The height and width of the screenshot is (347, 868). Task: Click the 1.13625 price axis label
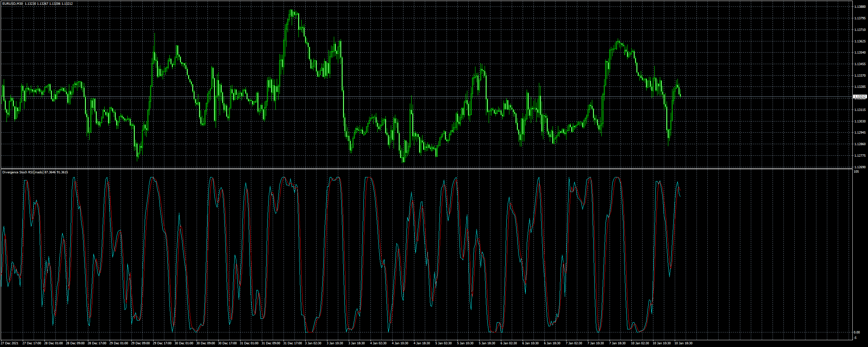pos(860,41)
